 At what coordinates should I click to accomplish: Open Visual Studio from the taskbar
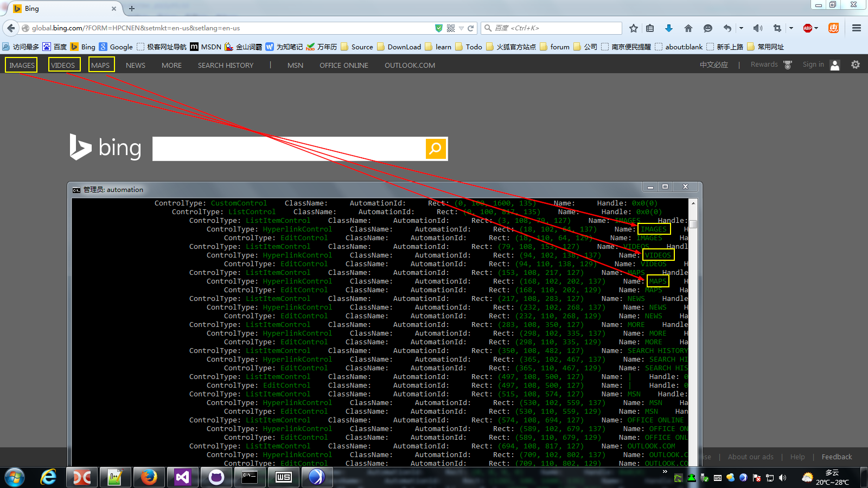tap(182, 477)
